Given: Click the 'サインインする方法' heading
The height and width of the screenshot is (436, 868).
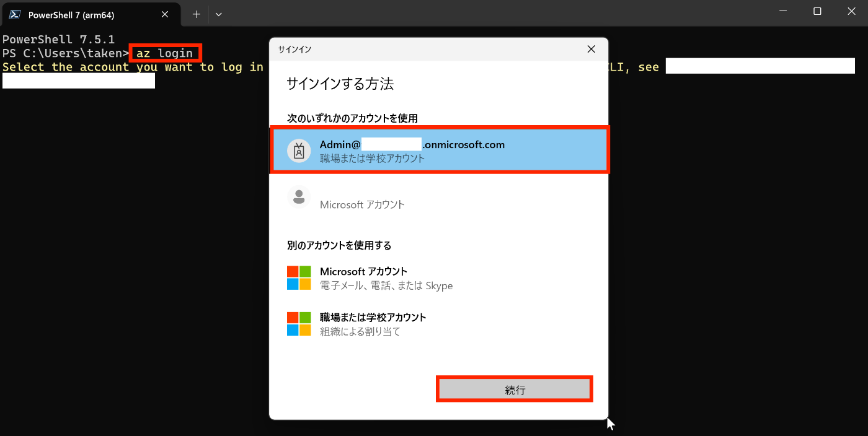Looking at the screenshot, I should (x=340, y=84).
